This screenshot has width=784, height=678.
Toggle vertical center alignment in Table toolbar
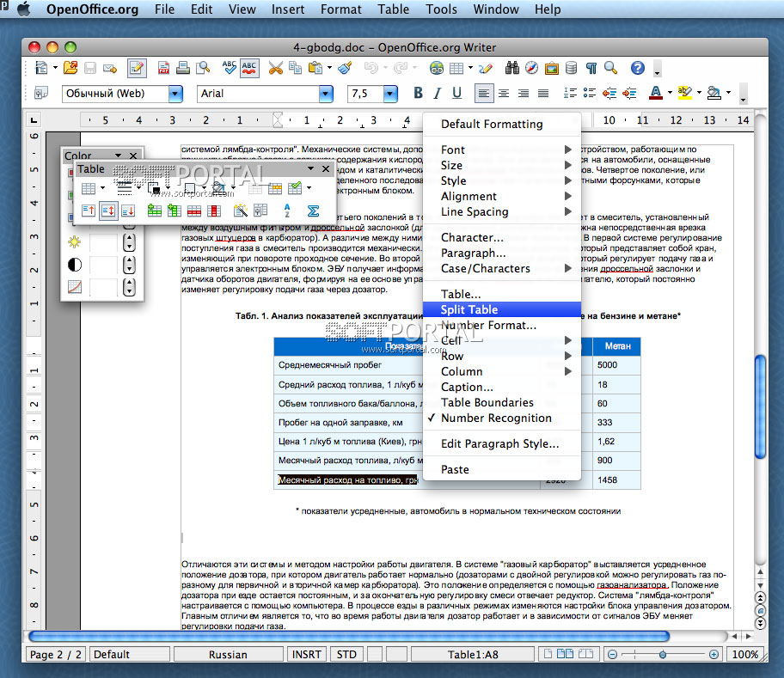click(x=108, y=211)
